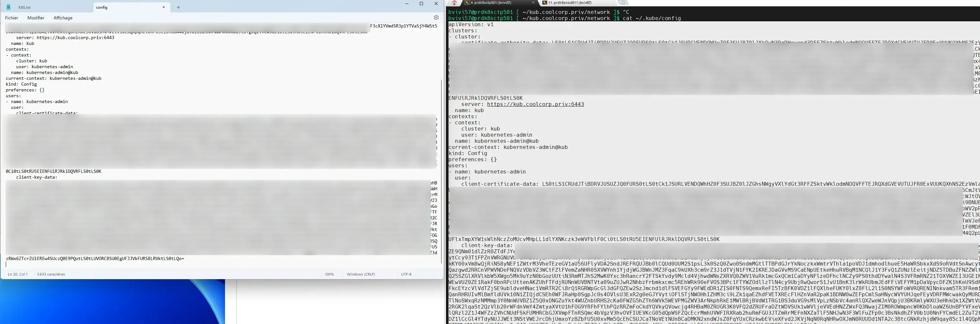Click 'apiVersion: v1' in terminal
This screenshot has width=980, height=324.
pyautogui.click(x=471, y=24)
